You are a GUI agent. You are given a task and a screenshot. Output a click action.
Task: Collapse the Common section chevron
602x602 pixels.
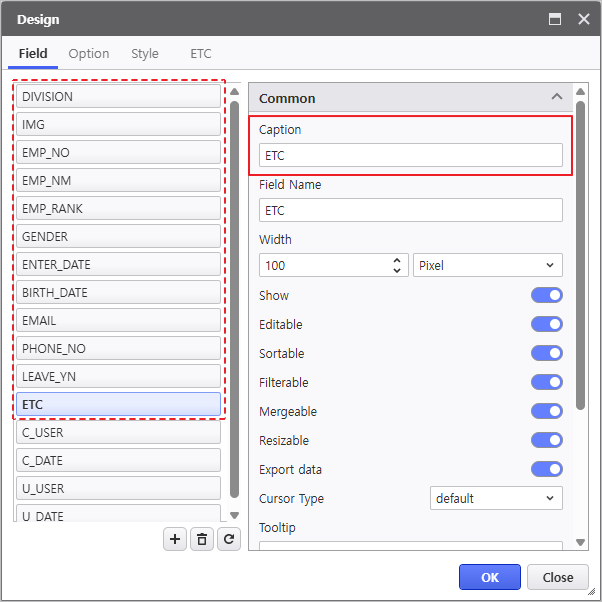[556, 98]
